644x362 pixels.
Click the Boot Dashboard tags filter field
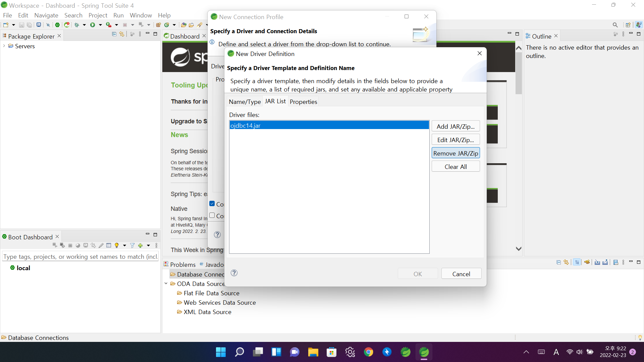[80, 256]
